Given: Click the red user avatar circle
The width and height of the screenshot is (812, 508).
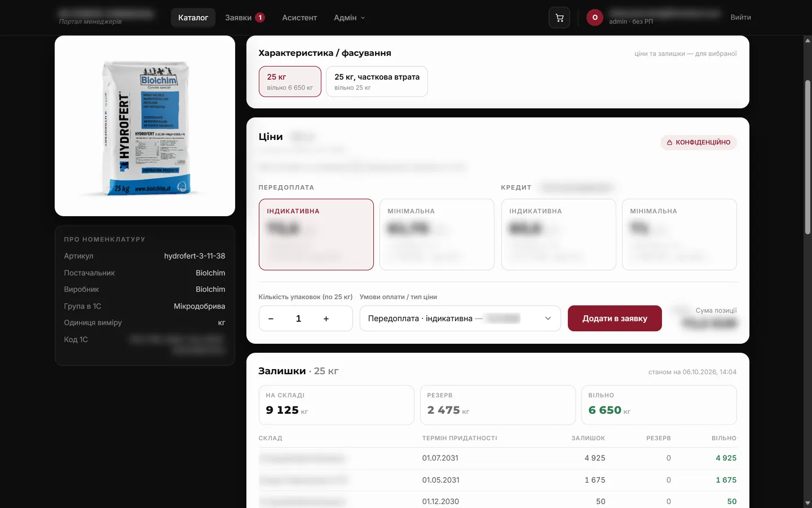Looking at the screenshot, I should pos(595,17).
